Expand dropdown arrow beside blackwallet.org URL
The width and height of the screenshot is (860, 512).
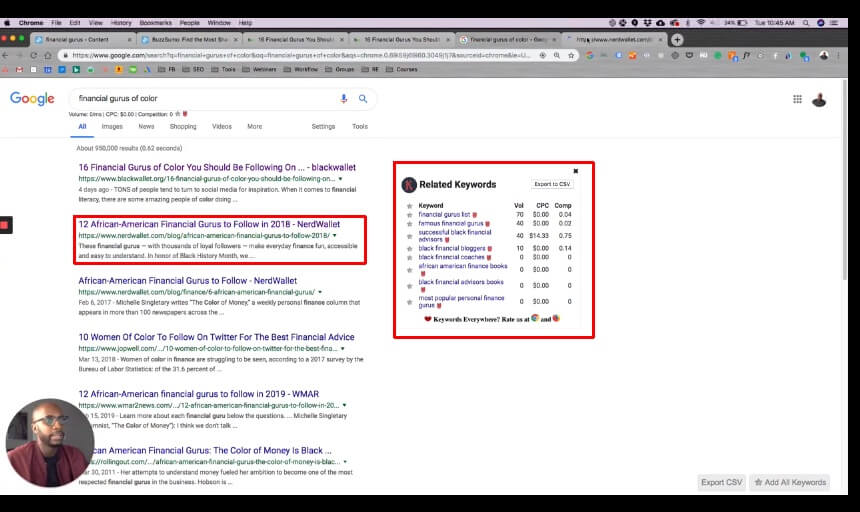340,179
